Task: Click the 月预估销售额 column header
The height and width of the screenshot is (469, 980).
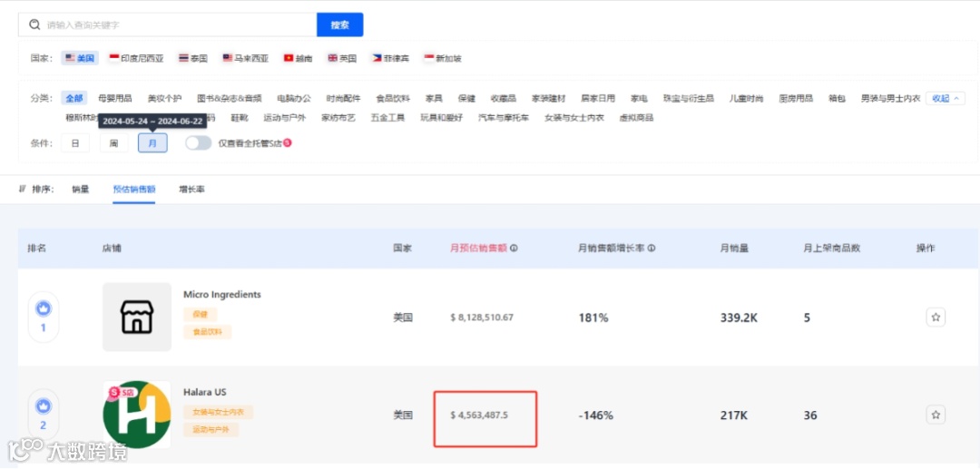Action: click(479, 248)
